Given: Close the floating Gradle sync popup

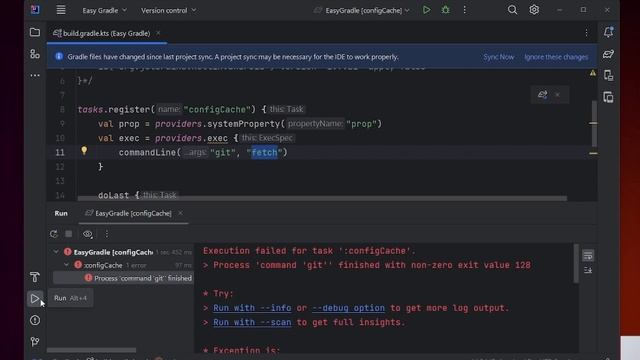Looking at the screenshot, I should point(558,95).
